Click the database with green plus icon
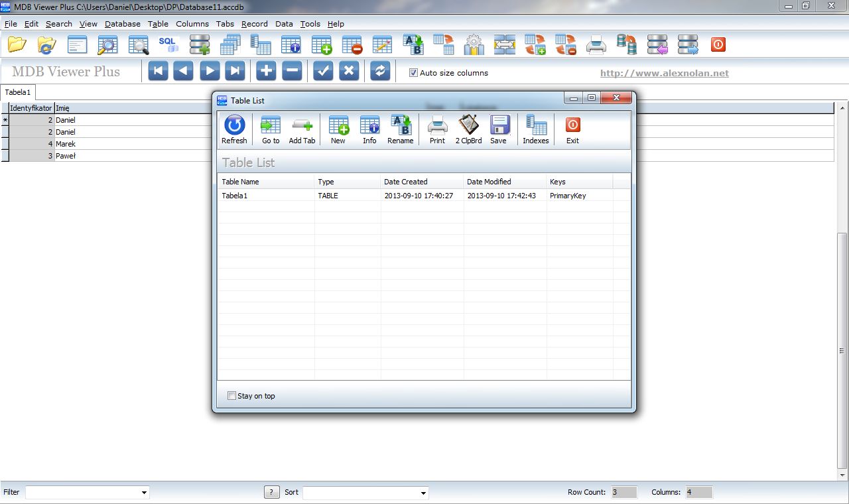The width and height of the screenshot is (849, 504). [200, 45]
